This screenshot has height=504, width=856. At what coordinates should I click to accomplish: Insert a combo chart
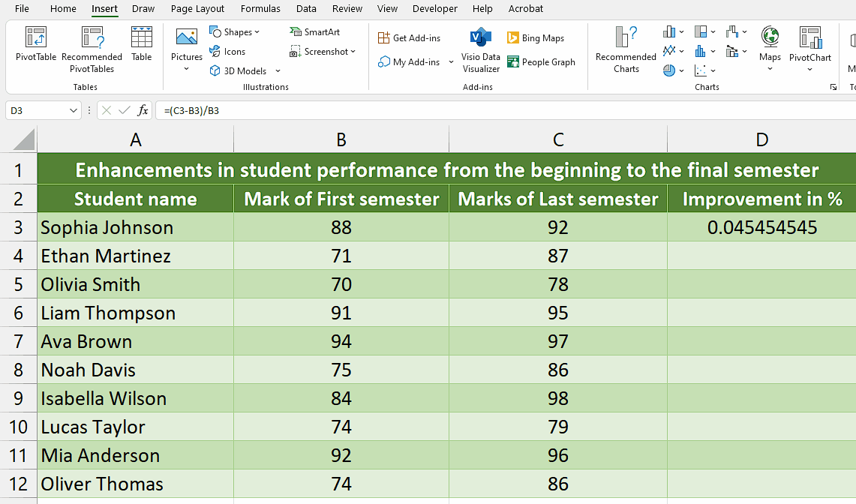[x=732, y=51]
